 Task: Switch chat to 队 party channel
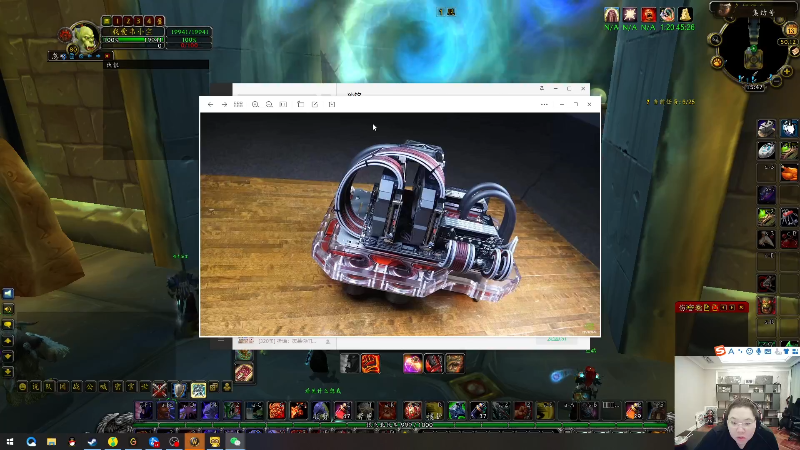[49, 387]
